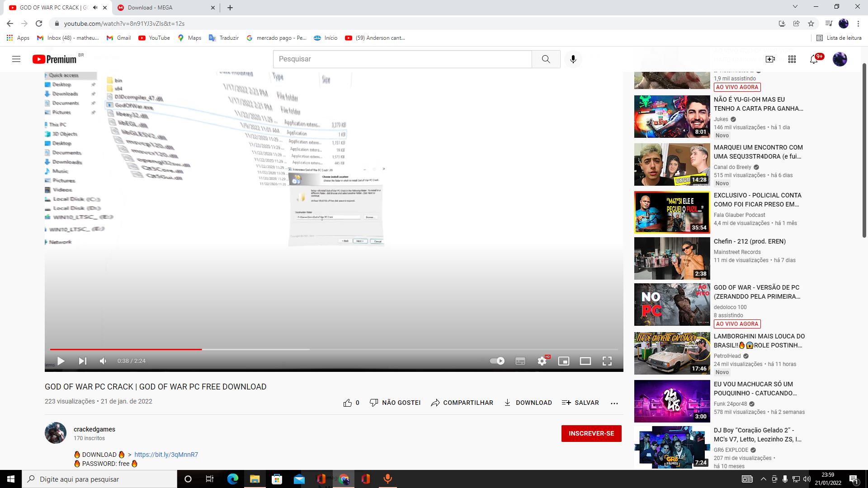Enable theater mode view

[585, 361]
